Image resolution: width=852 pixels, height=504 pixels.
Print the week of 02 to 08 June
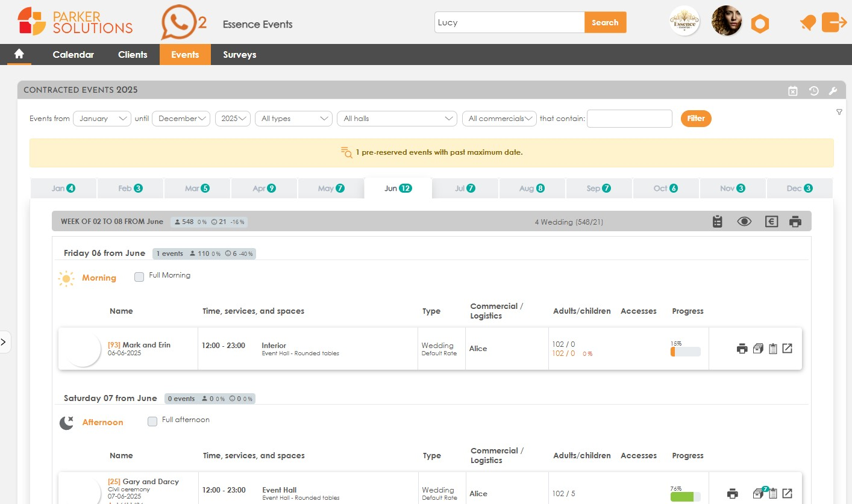[795, 222]
